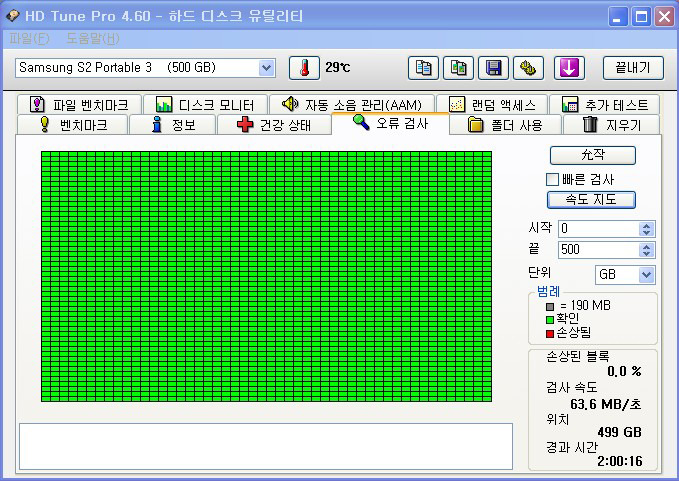Click the purple down-arrow icon
Screen dimensions: 679x481
569,68
